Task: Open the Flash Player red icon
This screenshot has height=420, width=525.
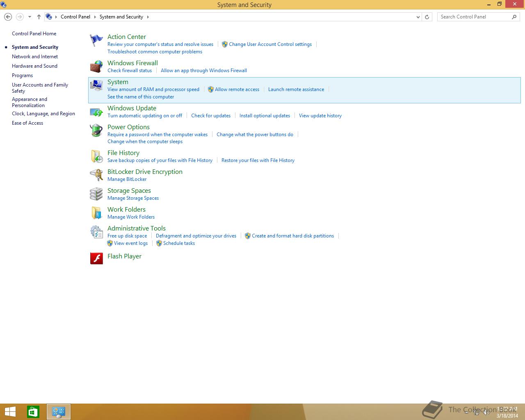Action: 96,258
